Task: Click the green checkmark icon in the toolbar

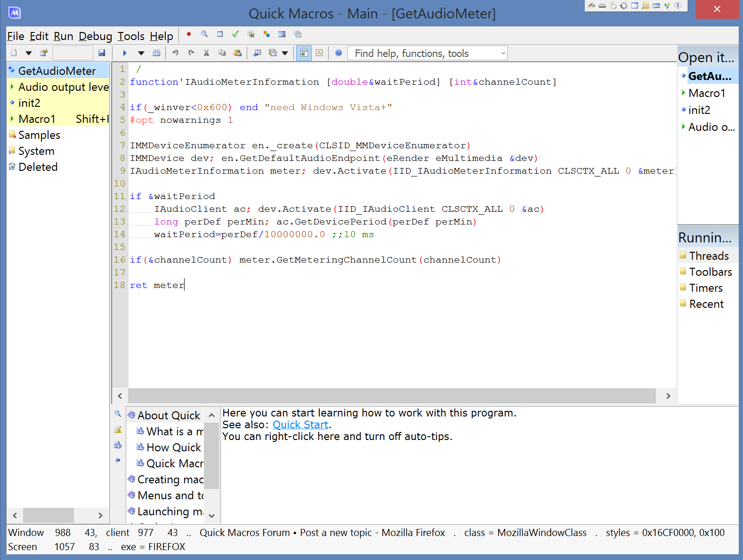Action: (235, 34)
